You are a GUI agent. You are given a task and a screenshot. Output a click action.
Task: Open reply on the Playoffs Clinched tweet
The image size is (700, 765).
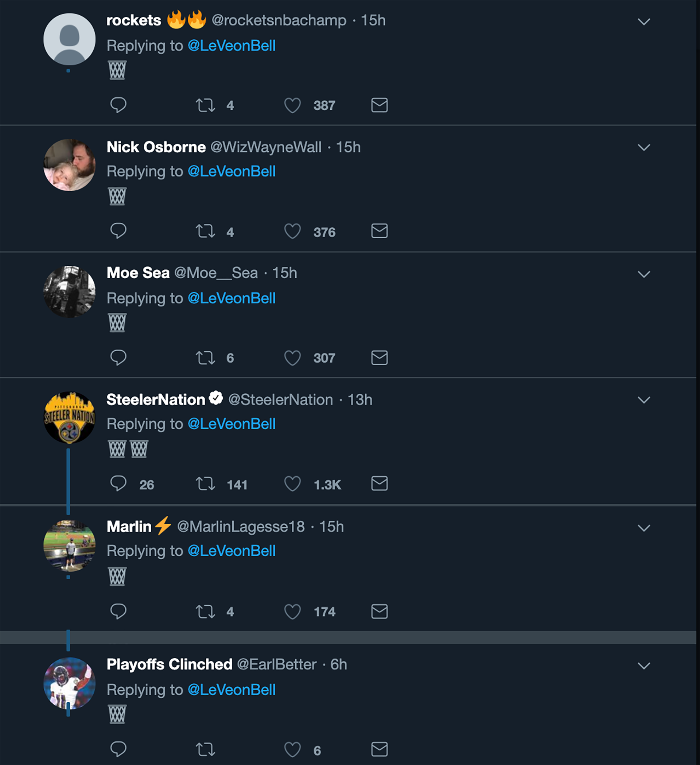(118, 749)
